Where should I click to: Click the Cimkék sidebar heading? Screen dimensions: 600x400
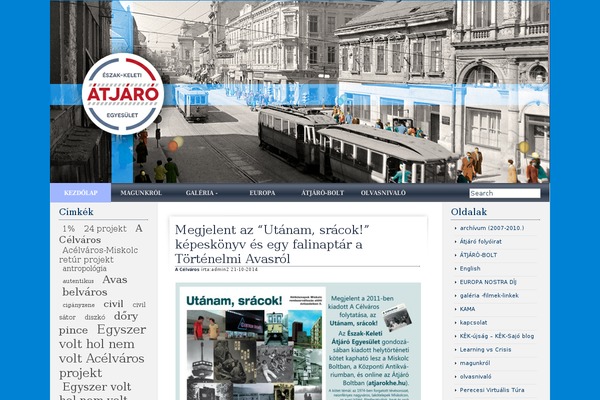76,212
